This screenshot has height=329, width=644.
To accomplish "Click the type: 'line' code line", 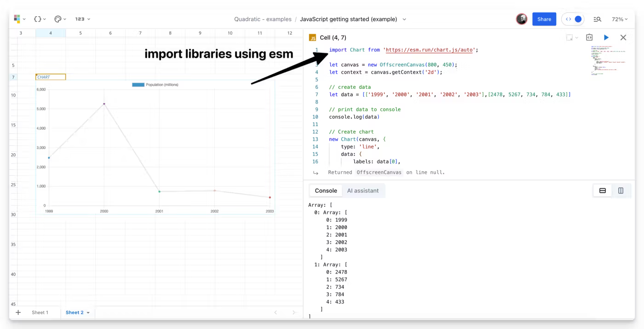I will pos(360,147).
